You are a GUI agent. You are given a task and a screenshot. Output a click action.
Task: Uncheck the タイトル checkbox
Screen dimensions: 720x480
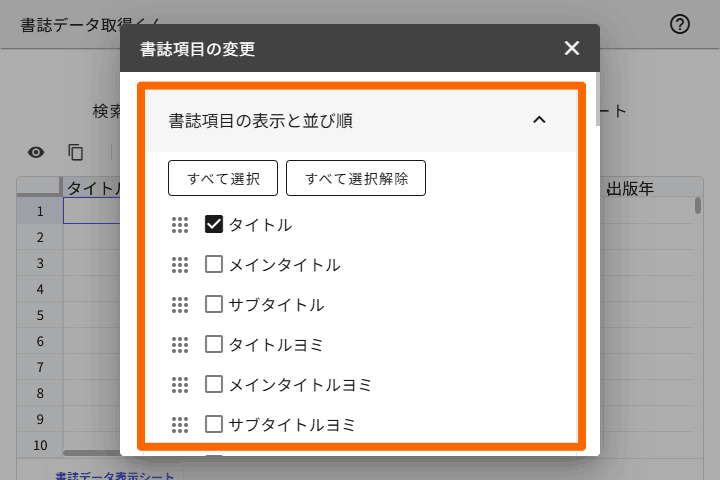[x=213, y=225]
